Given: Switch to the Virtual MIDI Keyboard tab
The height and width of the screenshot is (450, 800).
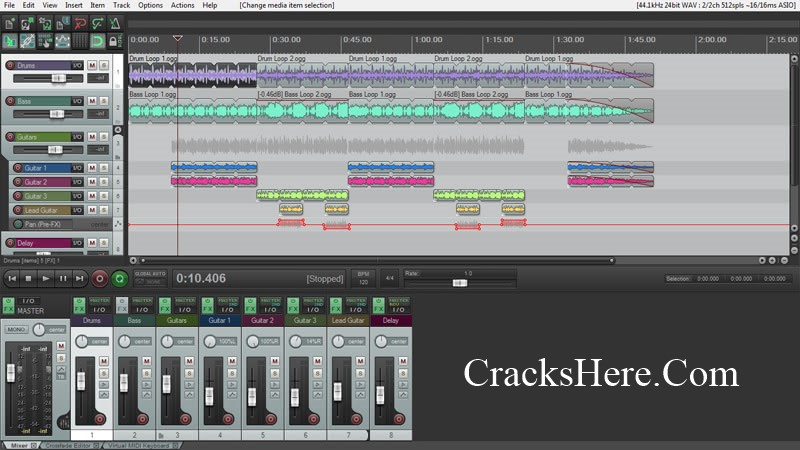Looking at the screenshot, I should [x=142, y=446].
